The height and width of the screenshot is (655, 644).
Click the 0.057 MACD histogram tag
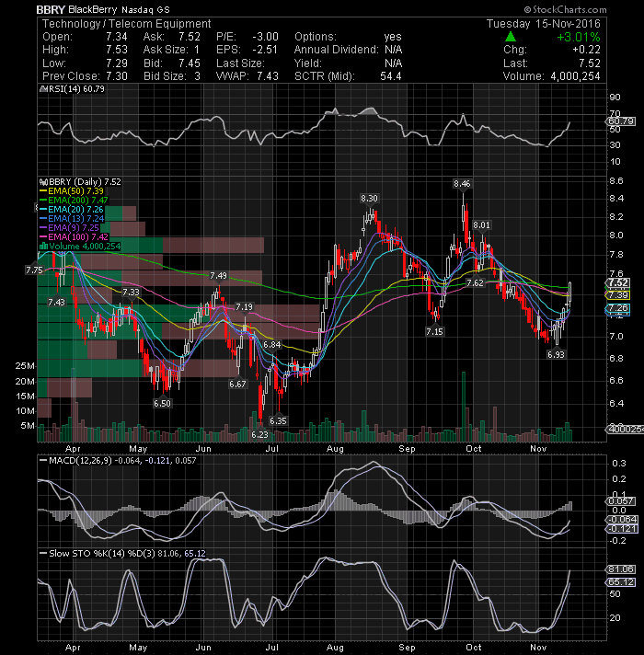pyautogui.click(x=621, y=500)
